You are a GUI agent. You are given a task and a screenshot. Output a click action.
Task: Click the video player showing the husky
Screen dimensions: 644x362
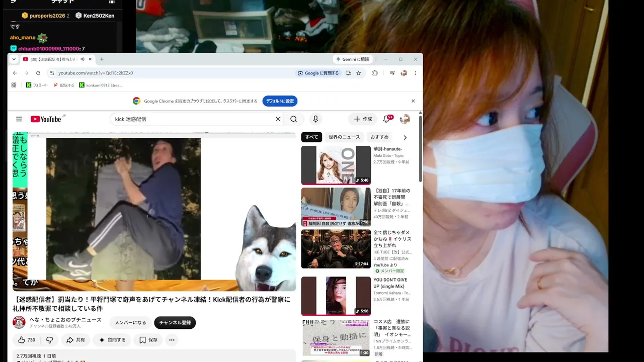coord(154,212)
